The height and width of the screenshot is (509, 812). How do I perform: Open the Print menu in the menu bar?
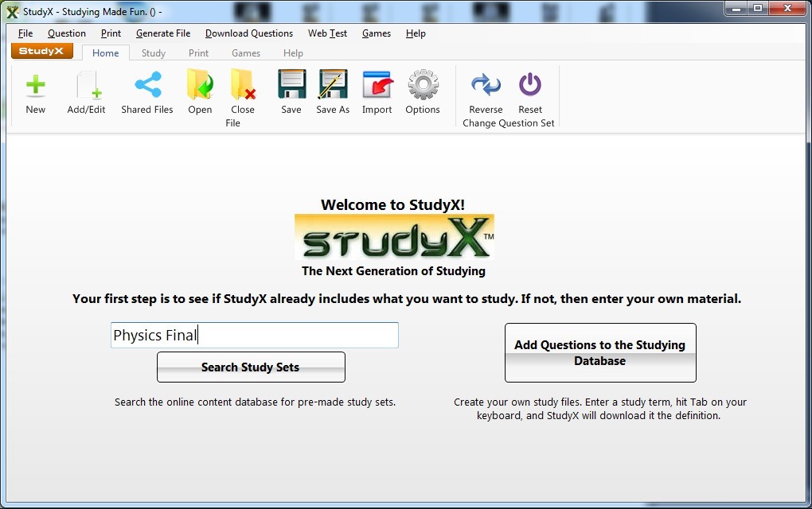pyautogui.click(x=111, y=33)
